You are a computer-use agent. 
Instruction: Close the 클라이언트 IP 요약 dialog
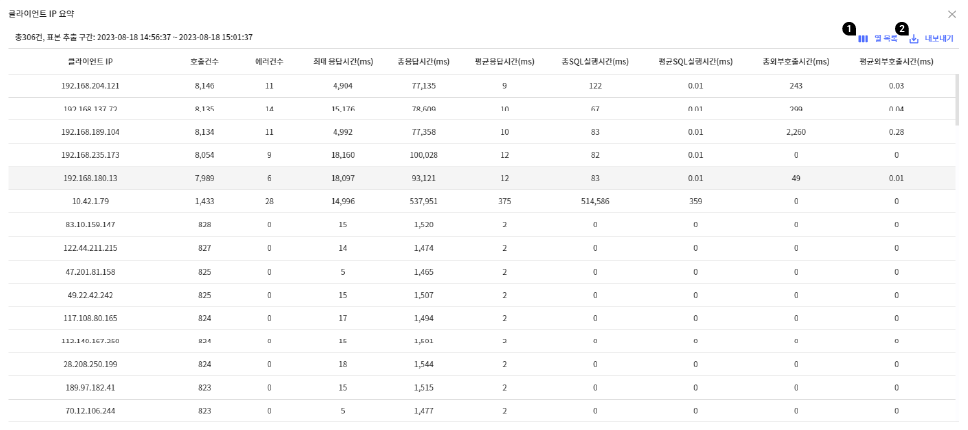(x=951, y=14)
